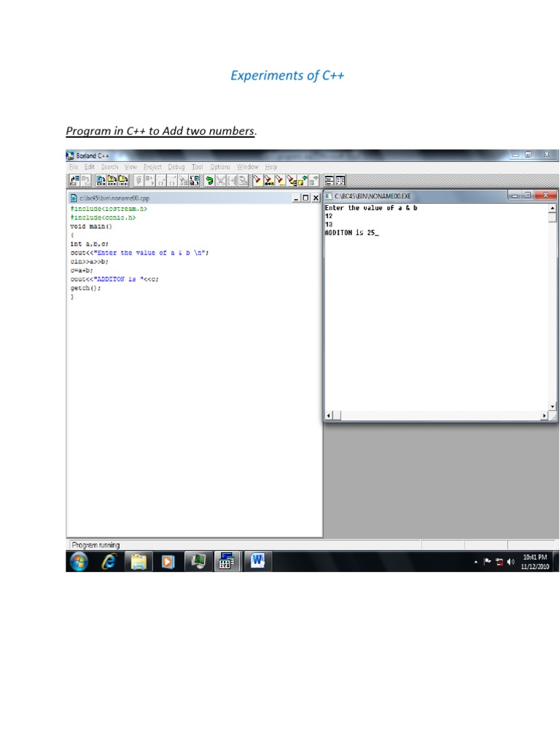Screen dimensions: 560x747
Task: Close the NONAME00.EXE console window
Action: [545, 195]
